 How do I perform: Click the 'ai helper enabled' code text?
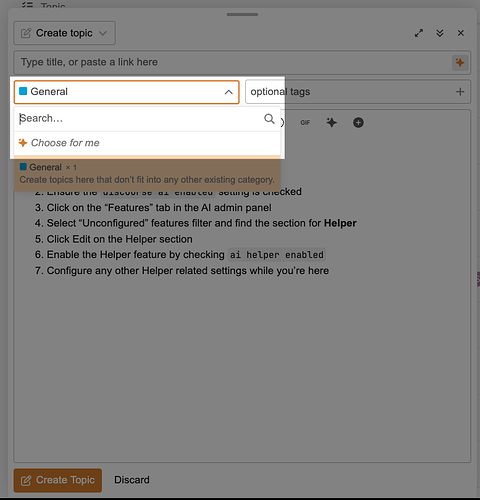coord(277,255)
